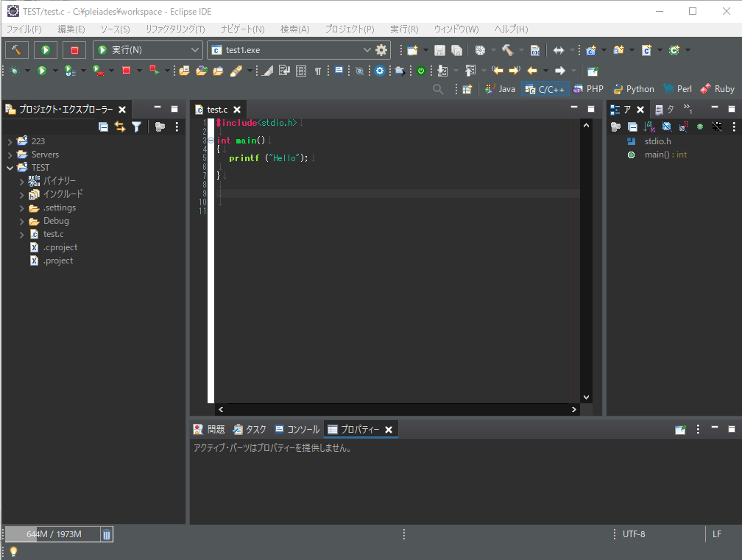Click the hammer Build project toolbar icon

tap(507, 50)
